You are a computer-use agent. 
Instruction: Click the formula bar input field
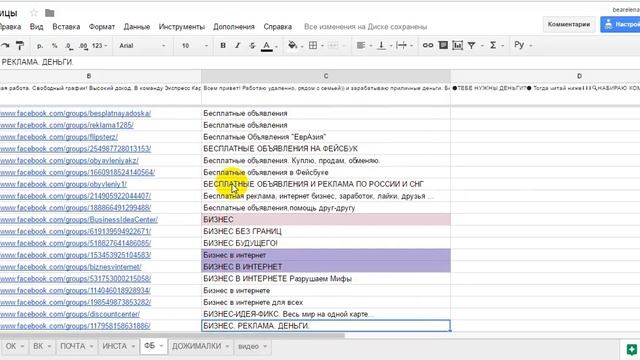coord(320,62)
